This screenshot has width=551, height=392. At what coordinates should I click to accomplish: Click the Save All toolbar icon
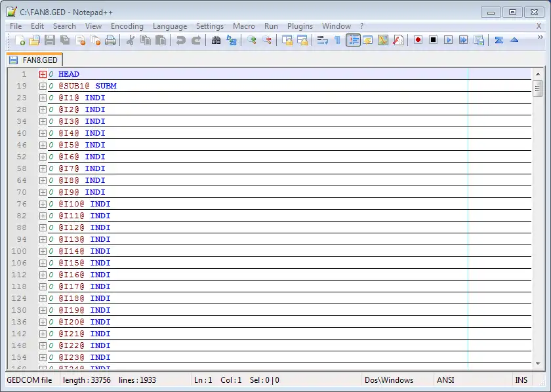tap(65, 41)
